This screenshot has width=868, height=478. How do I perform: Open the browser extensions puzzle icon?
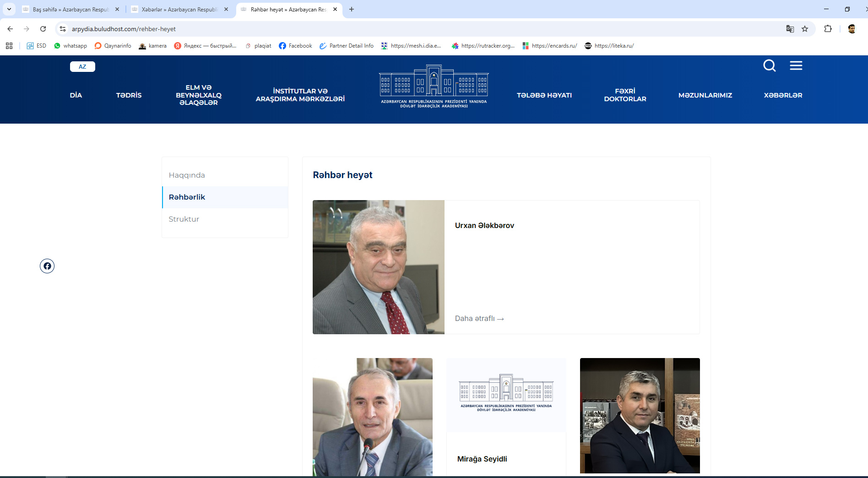(x=828, y=29)
